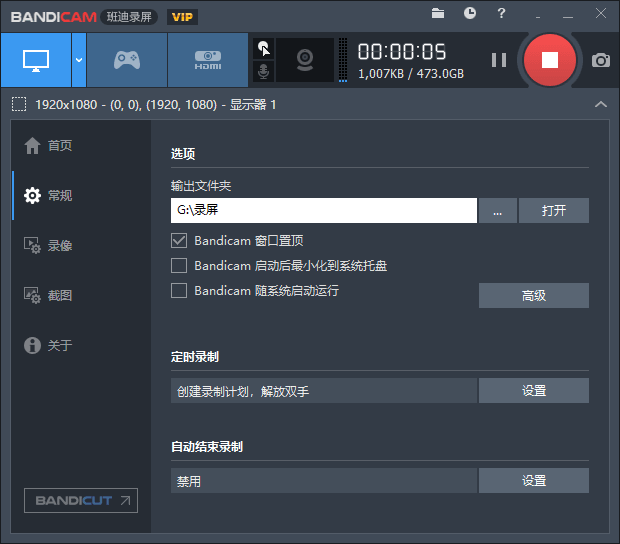Open BANDICUT link button
This screenshot has height=544, width=620.
81,501
